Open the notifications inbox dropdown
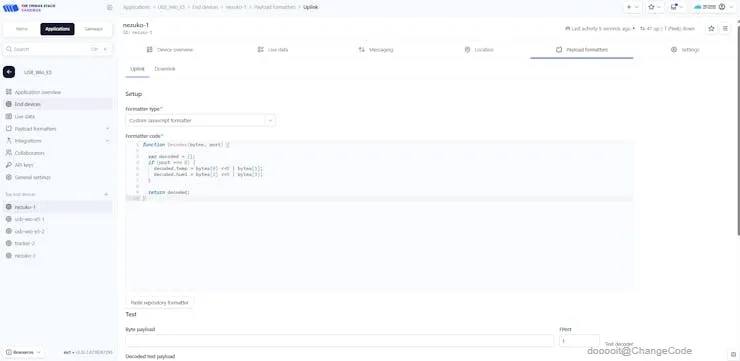Viewport: 740px width, 361px height. click(x=676, y=7)
